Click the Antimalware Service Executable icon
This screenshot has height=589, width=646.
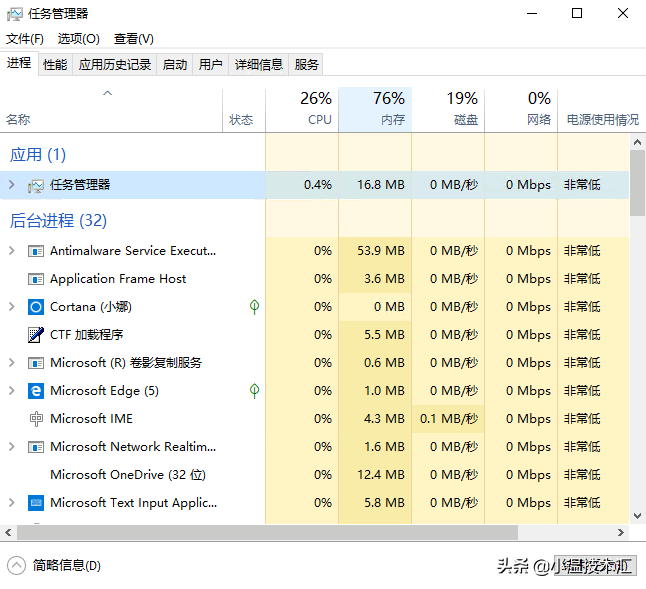(36, 251)
